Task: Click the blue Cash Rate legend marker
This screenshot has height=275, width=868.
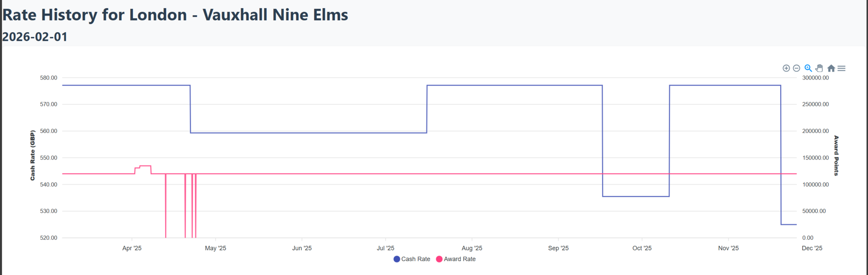Action: tap(396, 259)
